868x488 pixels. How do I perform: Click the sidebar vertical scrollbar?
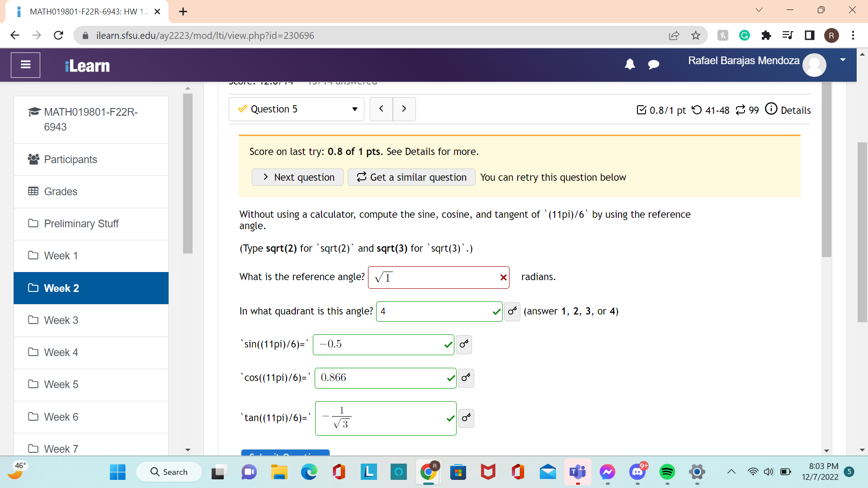[x=188, y=174]
